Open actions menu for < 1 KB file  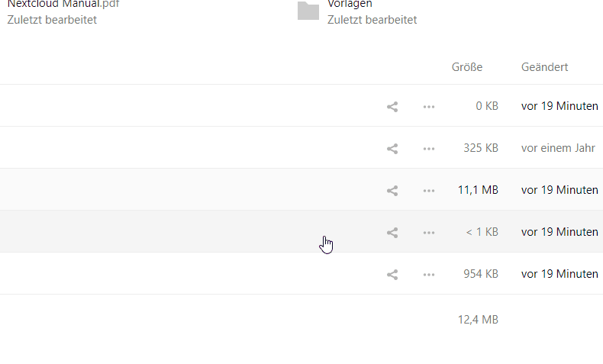(429, 232)
